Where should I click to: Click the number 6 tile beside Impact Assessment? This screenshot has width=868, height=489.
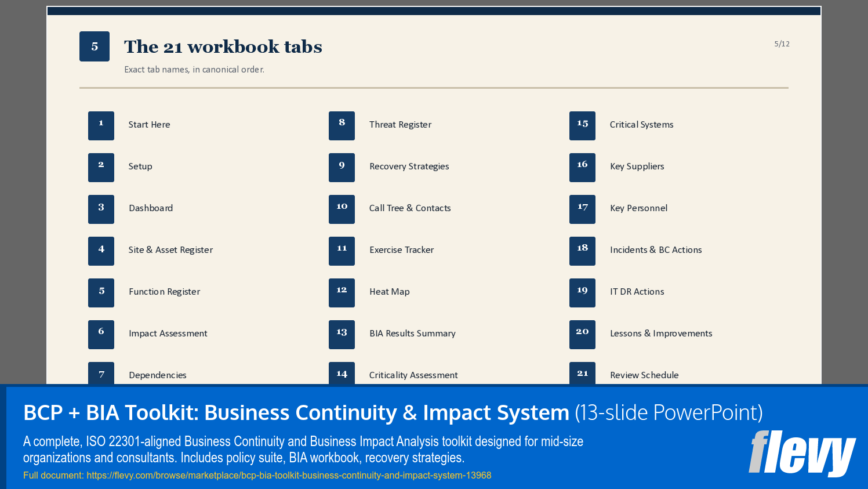(101, 335)
